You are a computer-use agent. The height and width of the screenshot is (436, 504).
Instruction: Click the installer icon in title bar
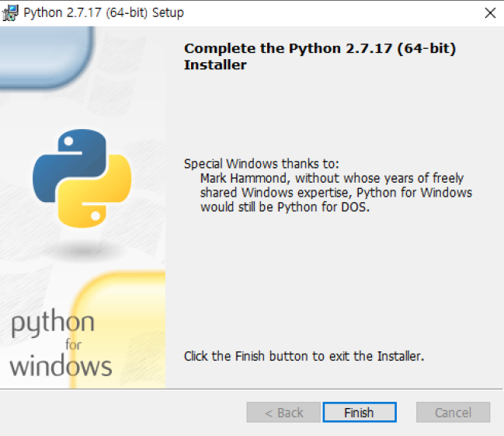12,13
